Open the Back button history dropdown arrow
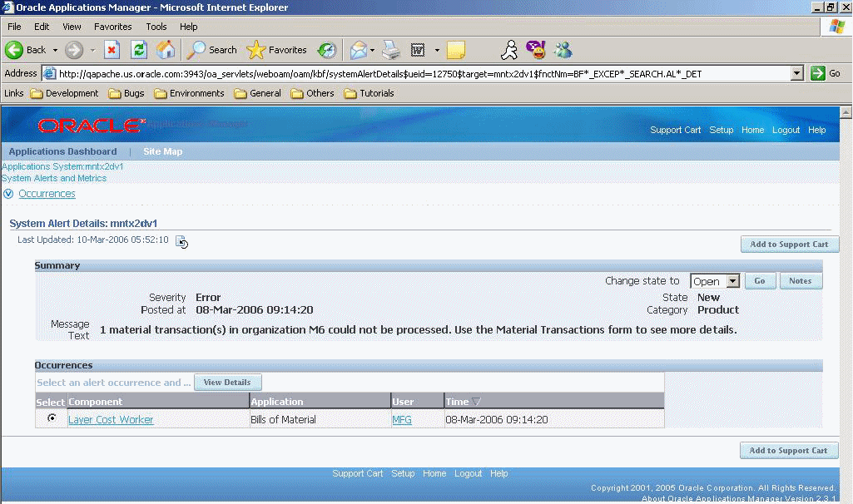The height and width of the screenshot is (504, 853). [x=55, y=50]
